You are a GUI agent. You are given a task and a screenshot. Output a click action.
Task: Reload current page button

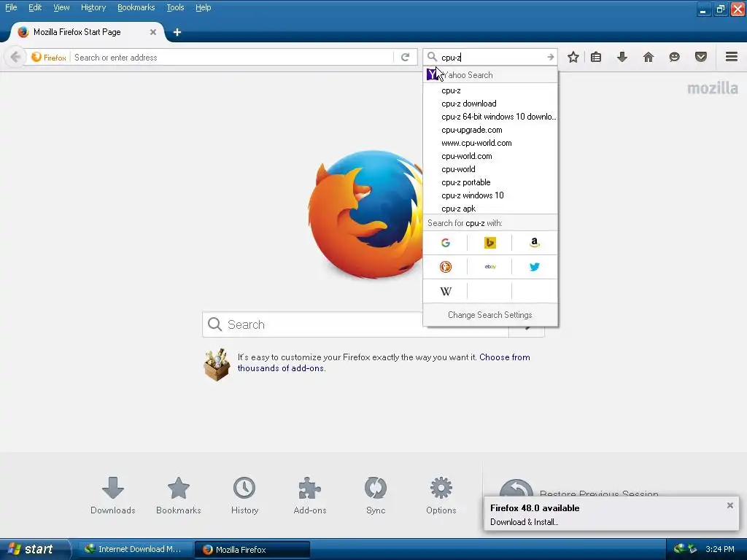click(406, 57)
